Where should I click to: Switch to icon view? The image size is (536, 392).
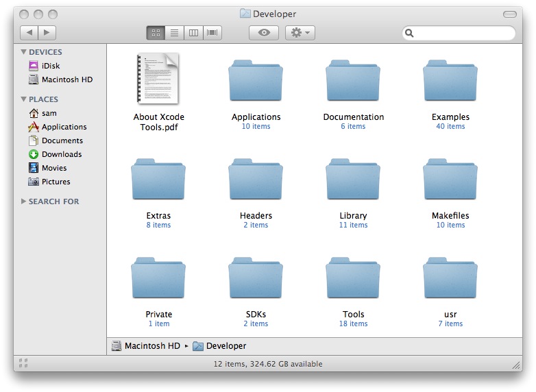pos(156,33)
